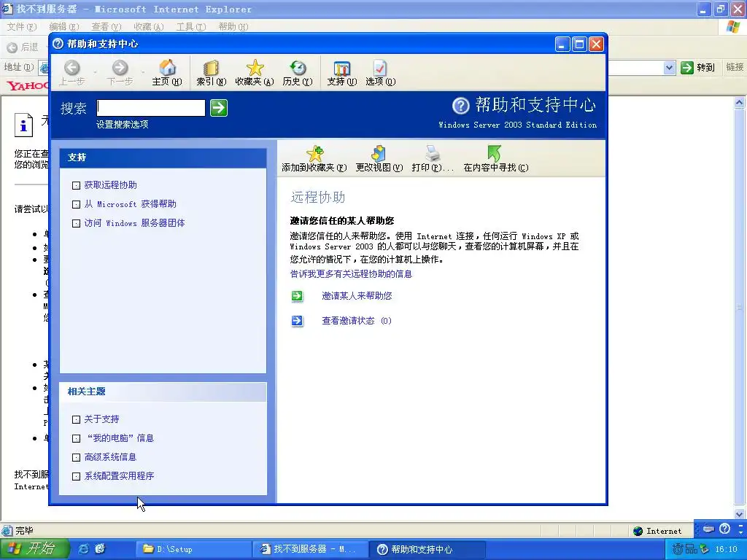Click Change View (更改视图) icon
Image resolution: width=747 pixels, height=560 pixels.
379,153
